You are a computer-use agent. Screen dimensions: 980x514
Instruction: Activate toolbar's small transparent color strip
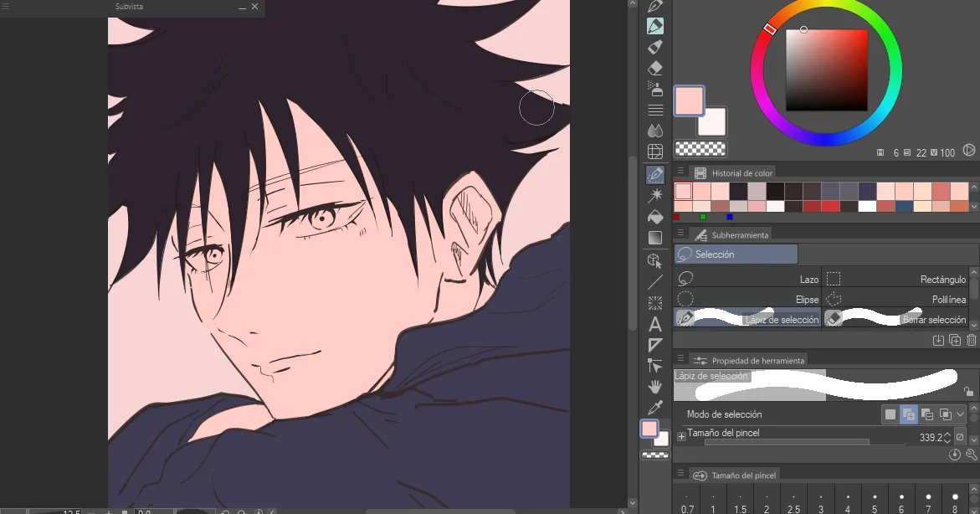coord(655,455)
